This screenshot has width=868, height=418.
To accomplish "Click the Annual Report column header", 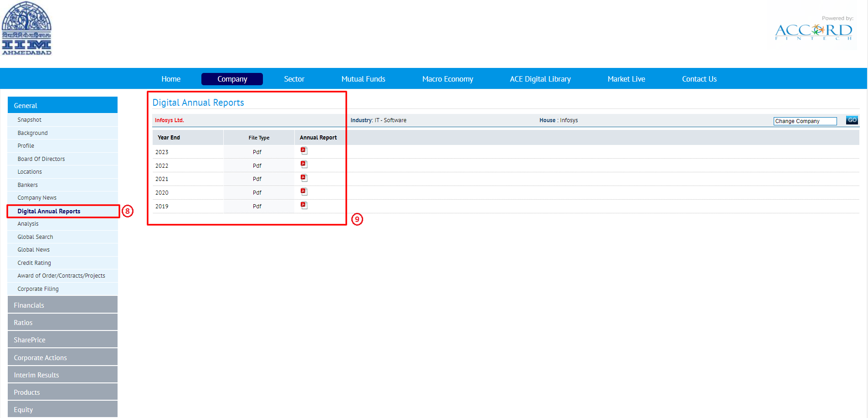I will pos(318,138).
